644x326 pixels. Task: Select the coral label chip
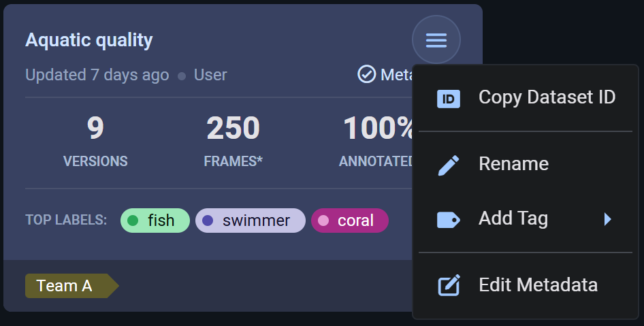[x=350, y=221]
